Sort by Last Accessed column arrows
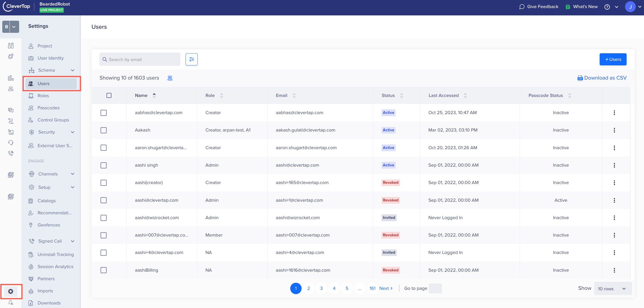The width and height of the screenshot is (644, 308). [465, 95]
